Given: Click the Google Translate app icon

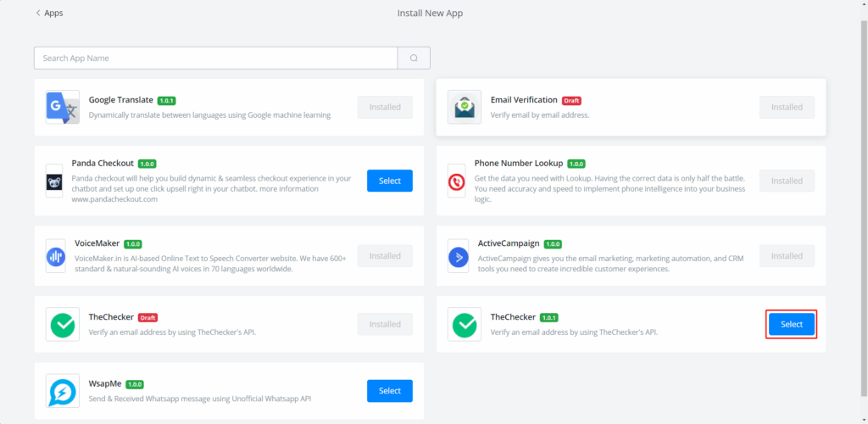Looking at the screenshot, I should [x=62, y=108].
